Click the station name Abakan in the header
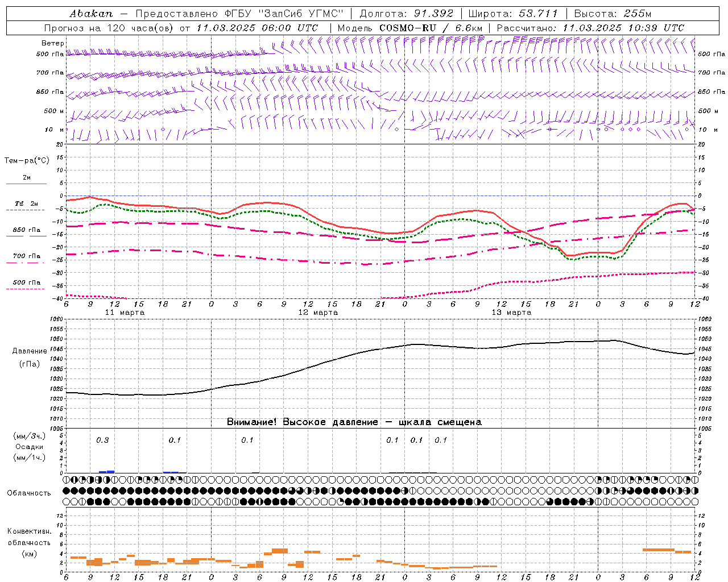Viewport: 728px width, 582px height. click(x=91, y=14)
